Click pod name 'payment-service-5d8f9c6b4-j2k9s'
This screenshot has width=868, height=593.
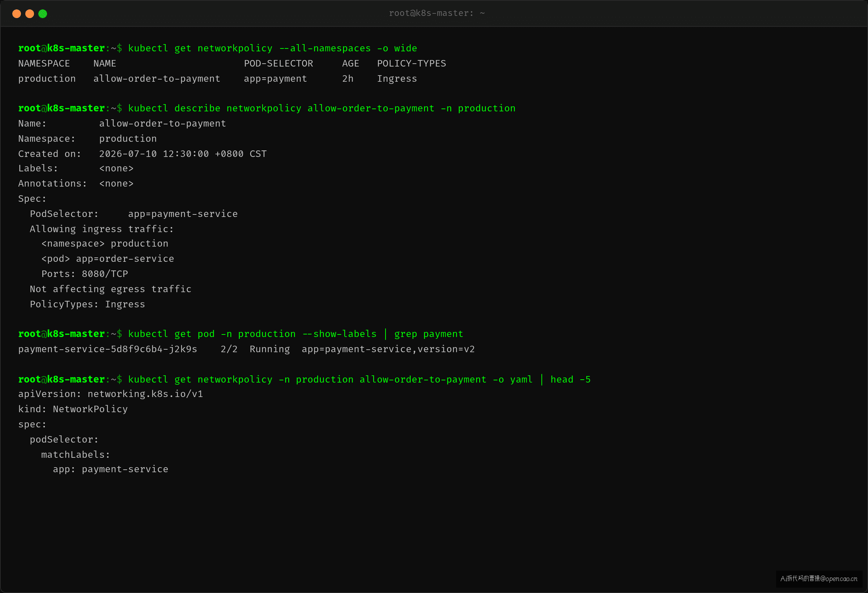[x=107, y=349]
